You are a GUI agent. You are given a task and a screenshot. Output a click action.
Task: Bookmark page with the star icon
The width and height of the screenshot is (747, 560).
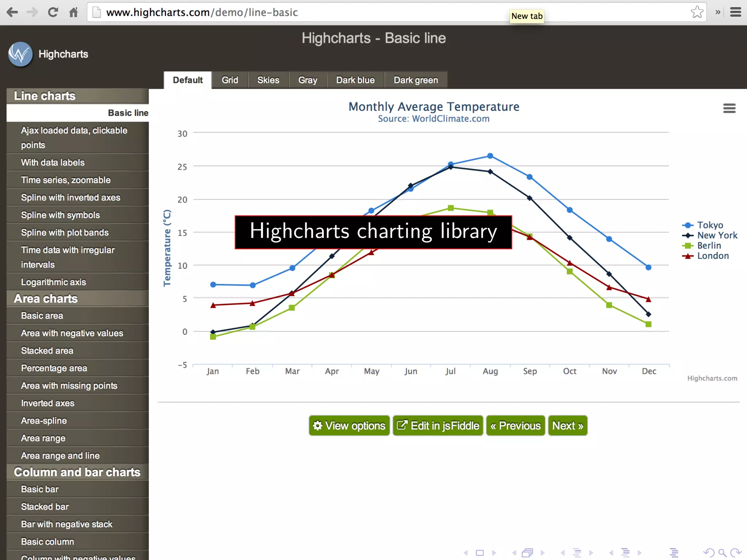[697, 12]
